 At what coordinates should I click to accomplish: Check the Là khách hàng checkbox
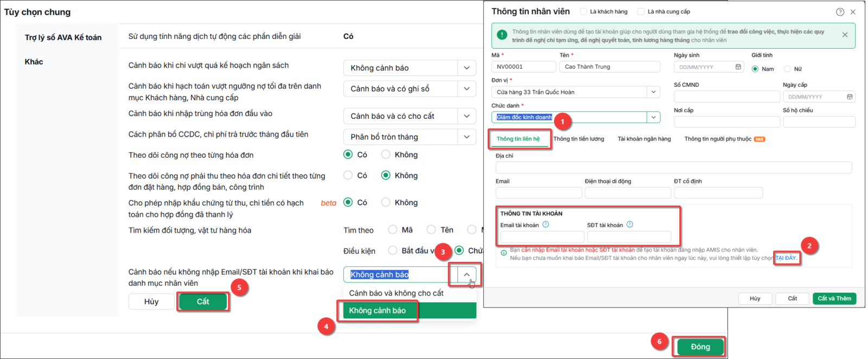pyautogui.click(x=583, y=11)
